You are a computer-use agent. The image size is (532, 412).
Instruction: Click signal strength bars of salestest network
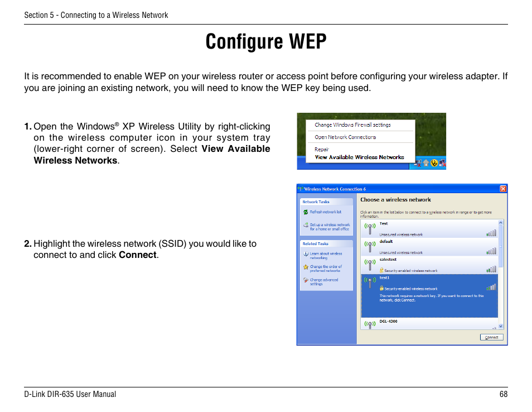pos(491,269)
